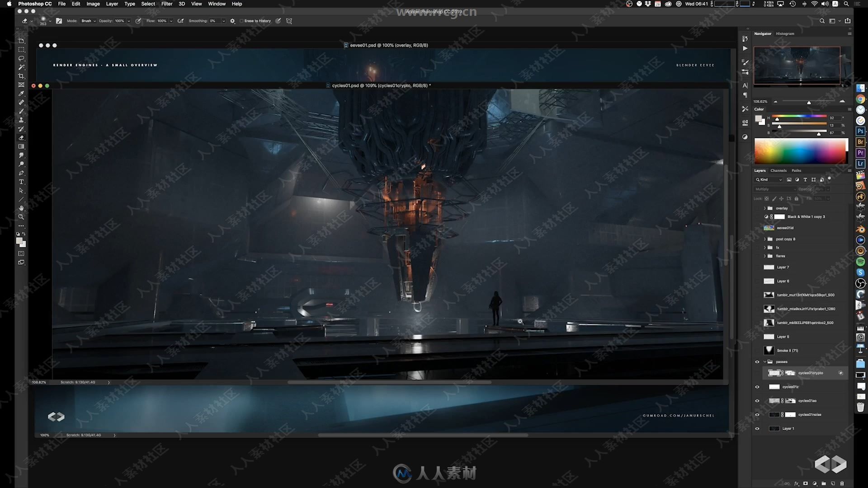Viewport: 868px width, 488px height.
Task: Select the Artboard/Move tool at top
Action: point(21,41)
